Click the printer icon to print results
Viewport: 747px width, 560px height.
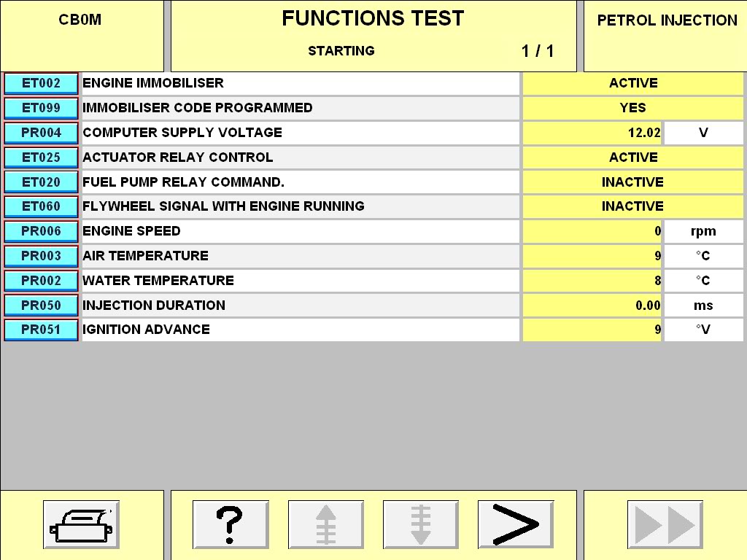coord(81,524)
